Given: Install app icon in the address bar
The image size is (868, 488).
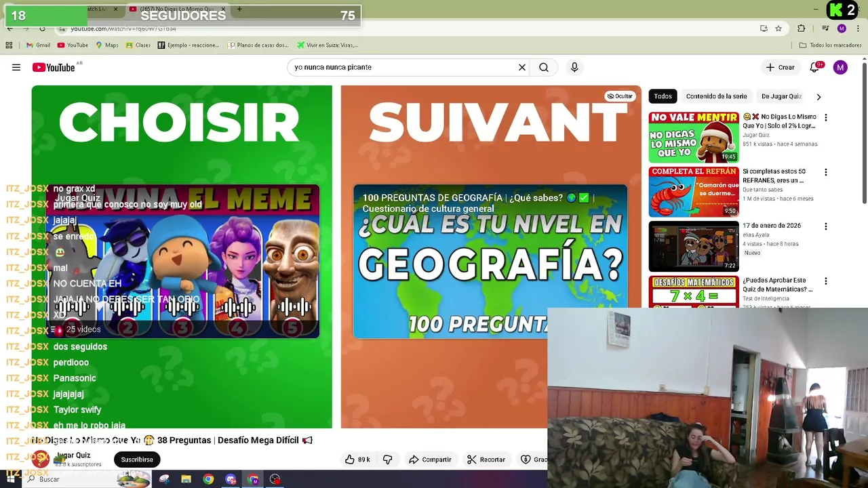Looking at the screenshot, I should pos(764,28).
